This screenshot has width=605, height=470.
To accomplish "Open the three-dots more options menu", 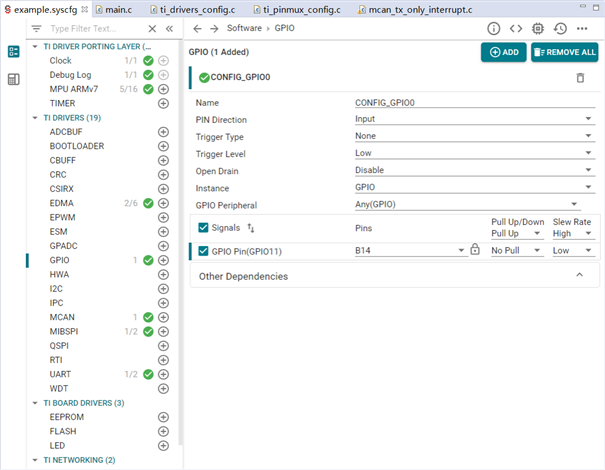I will pyautogui.click(x=582, y=29).
